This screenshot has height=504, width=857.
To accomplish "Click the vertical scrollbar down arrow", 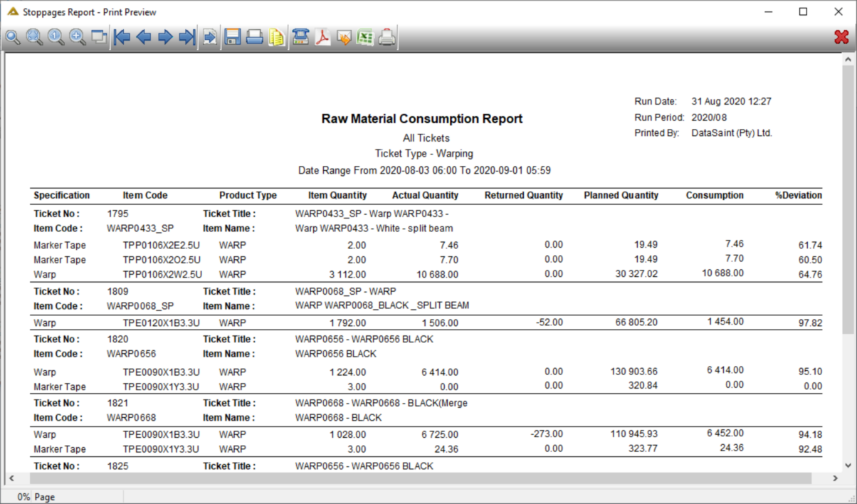I will pos(847,464).
